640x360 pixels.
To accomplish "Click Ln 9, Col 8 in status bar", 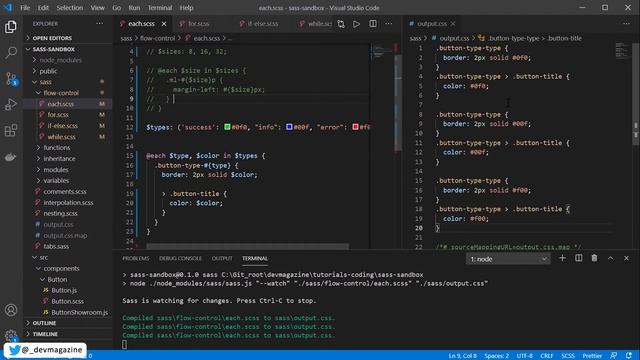I will coord(462,356).
